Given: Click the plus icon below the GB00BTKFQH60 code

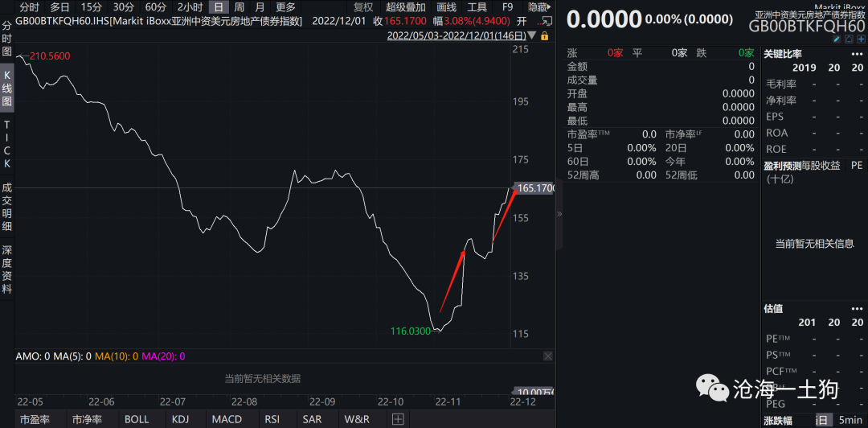Looking at the screenshot, I should tap(860, 39).
